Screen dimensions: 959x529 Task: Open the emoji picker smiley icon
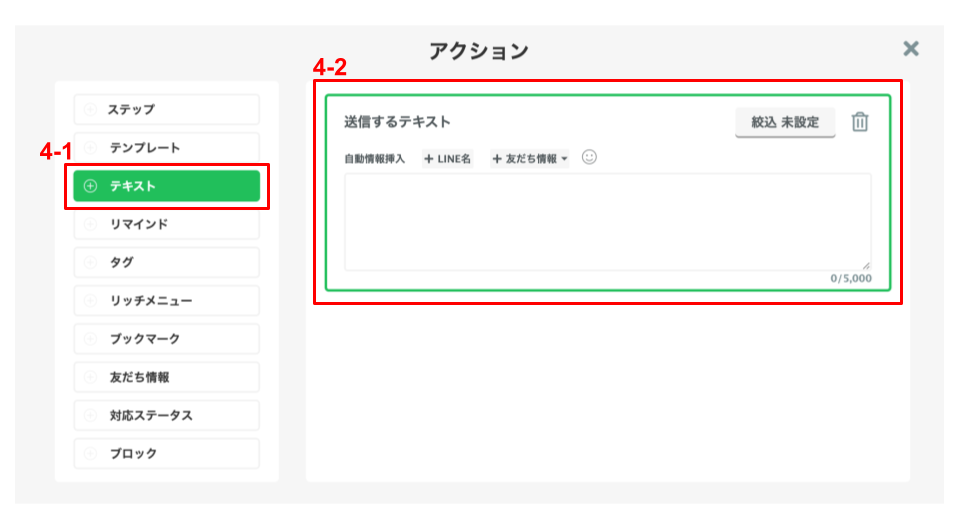click(x=589, y=157)
